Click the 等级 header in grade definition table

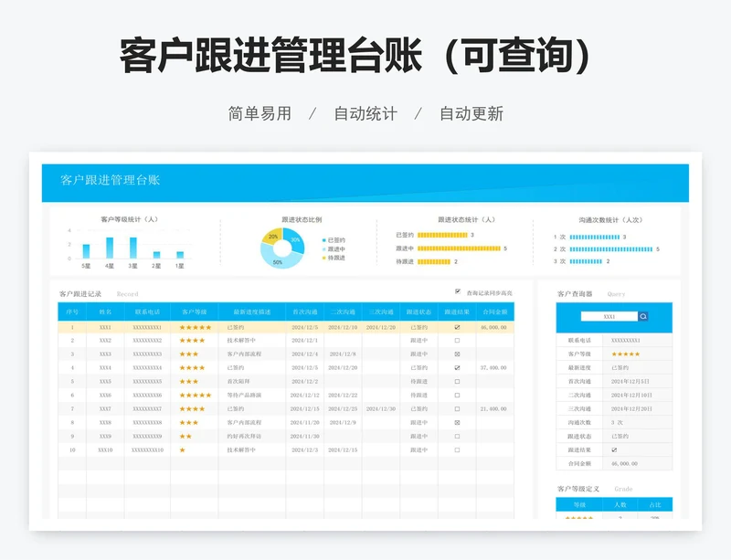pos(579,505)
